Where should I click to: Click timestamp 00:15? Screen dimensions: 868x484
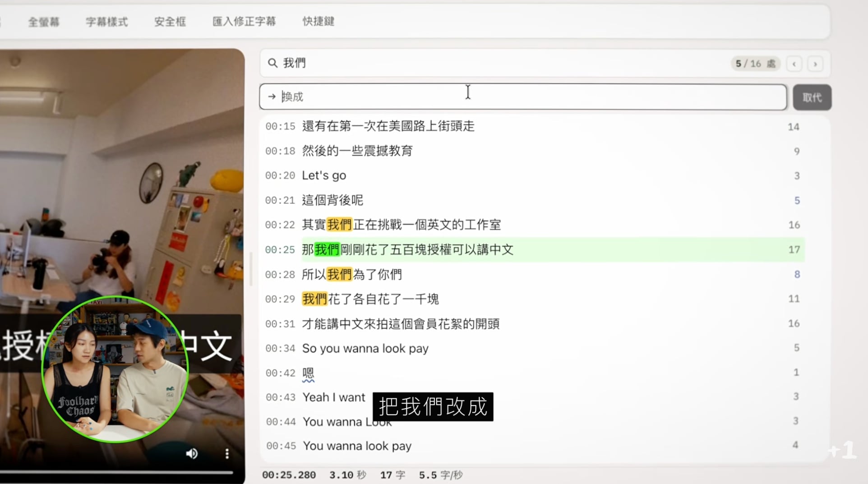280,127
